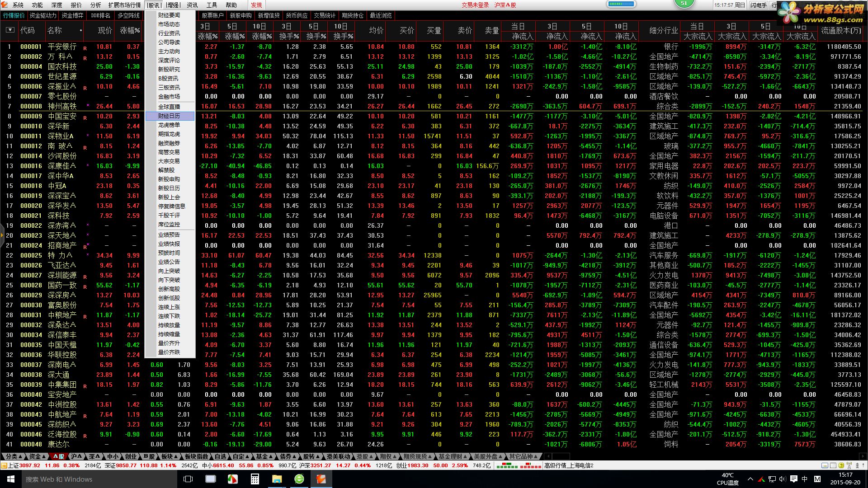Screen dimensions: 868x488
Task: Click the 上证 index value 3097.92
Action: coord(30,465)
